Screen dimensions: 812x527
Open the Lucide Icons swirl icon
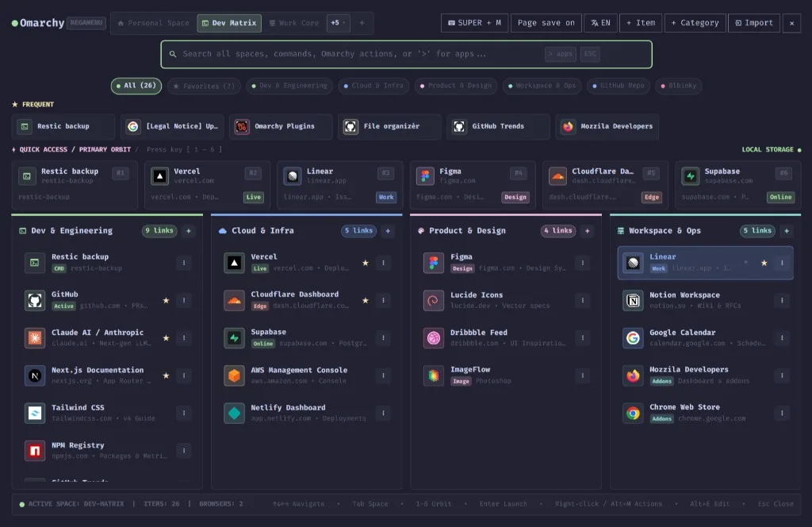click(434, 301)
